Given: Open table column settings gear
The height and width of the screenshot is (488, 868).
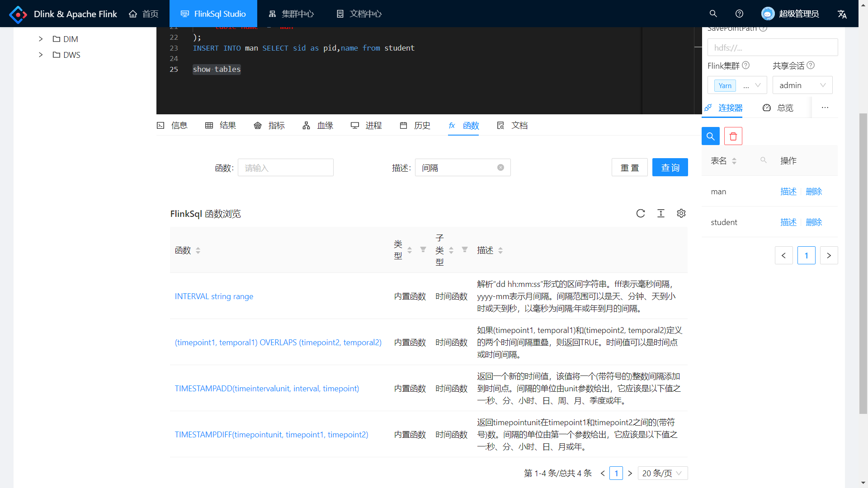Looking at the screenshot, I should coord(681,213).
